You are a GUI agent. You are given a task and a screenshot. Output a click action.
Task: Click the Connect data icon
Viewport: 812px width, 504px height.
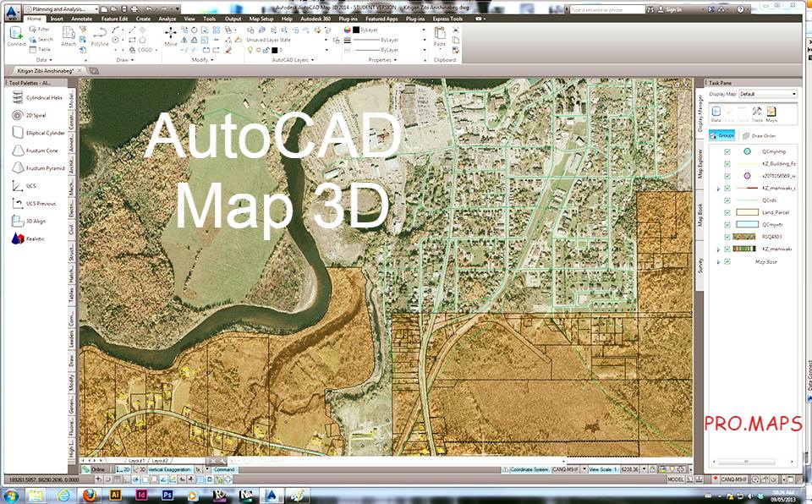tap(16, 34)
